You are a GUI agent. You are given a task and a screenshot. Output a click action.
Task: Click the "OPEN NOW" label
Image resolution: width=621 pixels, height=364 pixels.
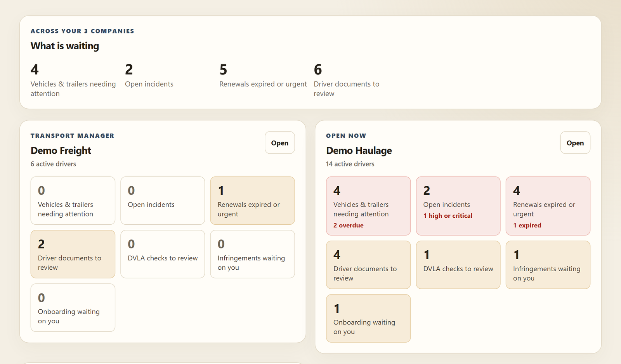point(346,136)
